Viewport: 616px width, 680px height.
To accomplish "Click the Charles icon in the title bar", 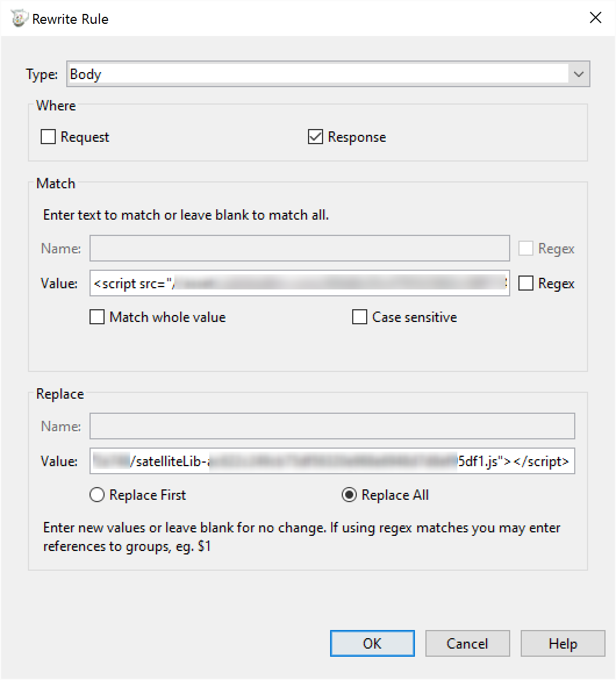I will 20,19.
